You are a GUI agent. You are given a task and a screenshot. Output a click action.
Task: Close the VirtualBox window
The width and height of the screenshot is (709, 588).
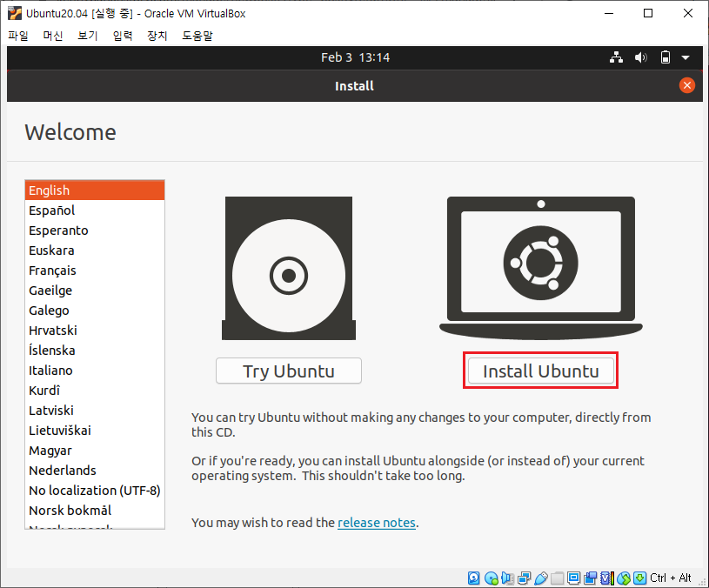click(688, 13)
